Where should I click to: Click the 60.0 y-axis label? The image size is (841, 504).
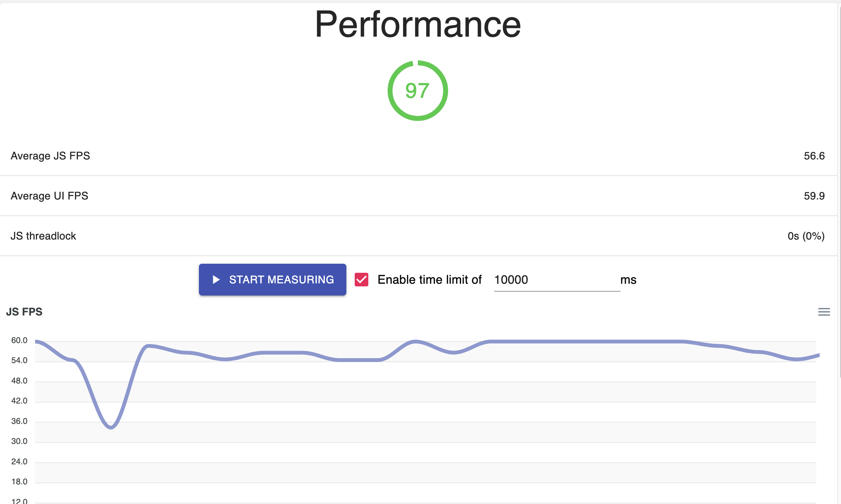19,340
